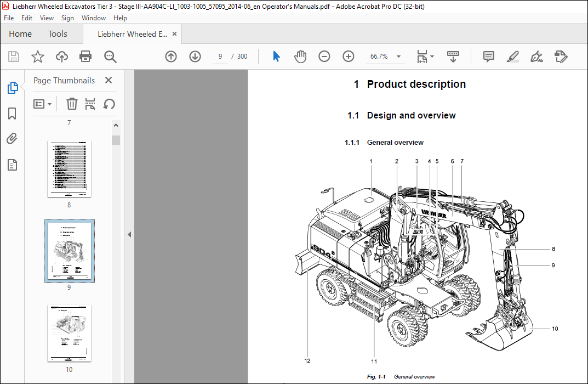This screenshot has width=588, height=384.
Task: Open the File menu
Action: pyautogui.click(x=9, y=18)
